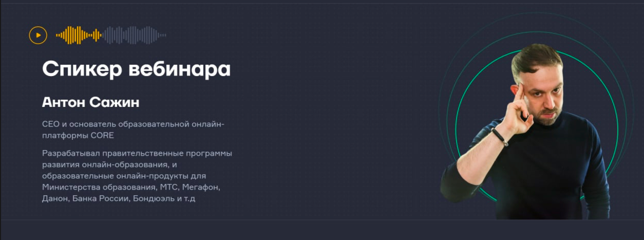Click the words "Министерства образования"
This screenshot has height=240, width=644.
pos(97,187)
